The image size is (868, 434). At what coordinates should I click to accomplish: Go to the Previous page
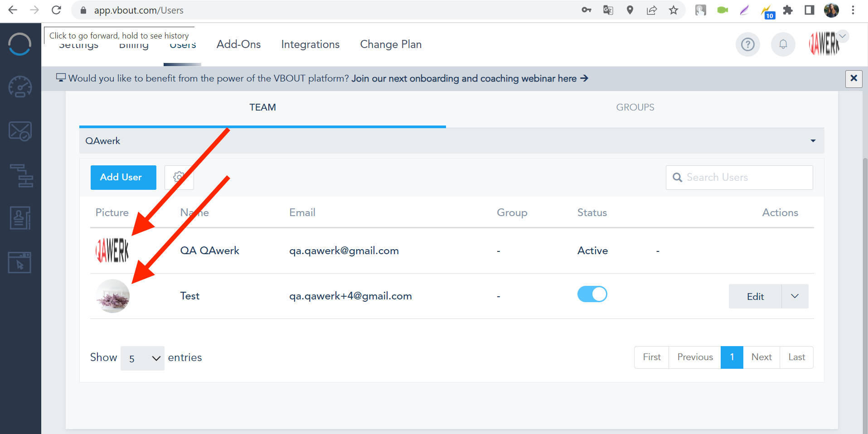[695, 357]
